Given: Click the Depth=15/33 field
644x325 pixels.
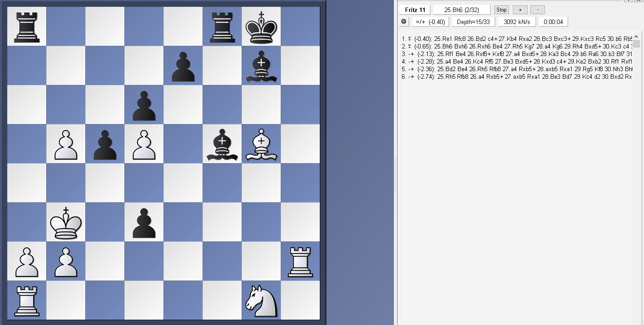Looking at the screenshot, I should (x=473, y=22).
